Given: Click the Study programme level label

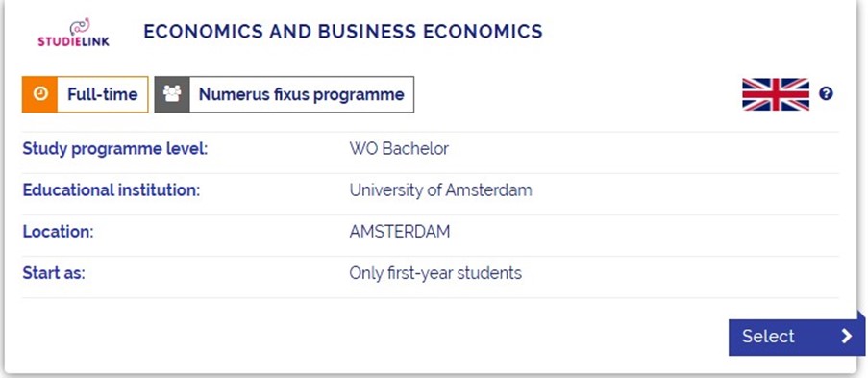Looking at the screenshot, I should tap(114, 148).
